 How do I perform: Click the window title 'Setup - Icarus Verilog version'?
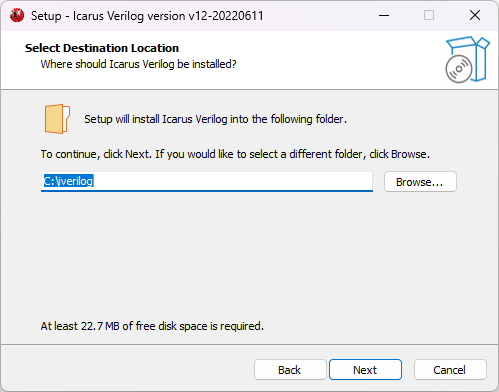coord(147,16)
